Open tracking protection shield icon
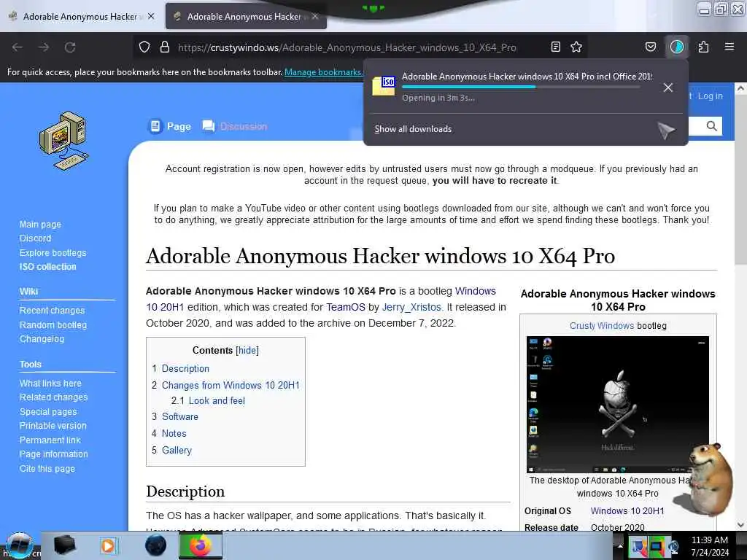This screenshot has width=747, height=560. [144, 47]
